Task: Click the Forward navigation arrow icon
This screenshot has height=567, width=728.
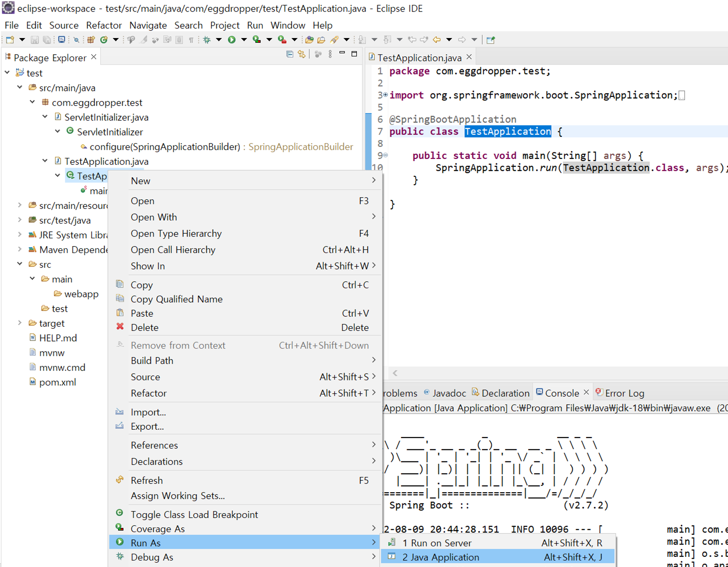Action: coord(462,40)
